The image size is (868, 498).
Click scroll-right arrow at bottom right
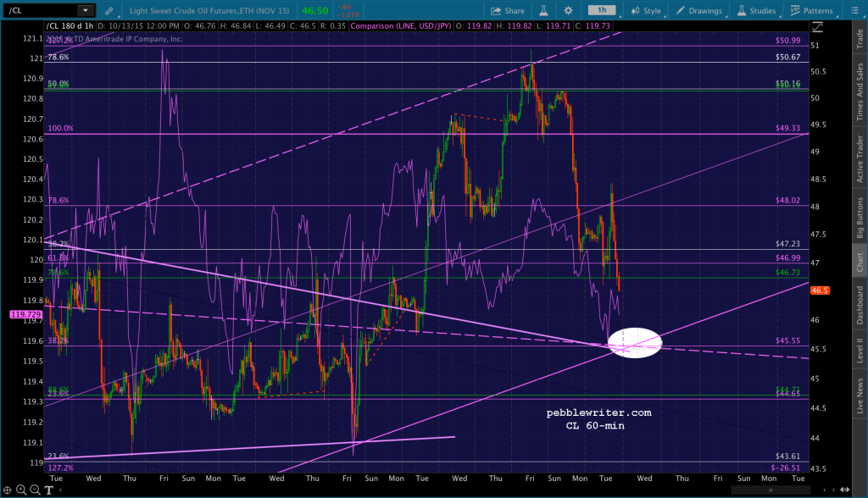(x=834, y=490)
